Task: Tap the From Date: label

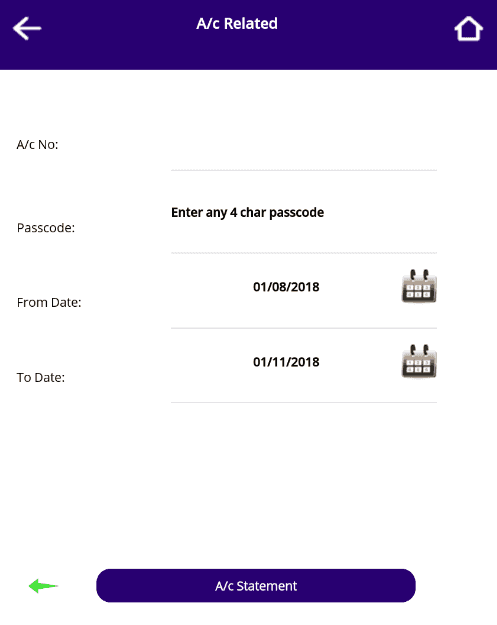Action: pos(49,303)
